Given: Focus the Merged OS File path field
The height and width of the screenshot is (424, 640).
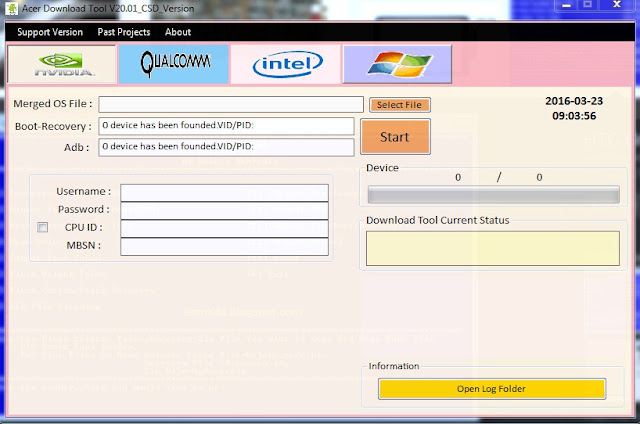Looking at the screenshot, I should [231, 104].
